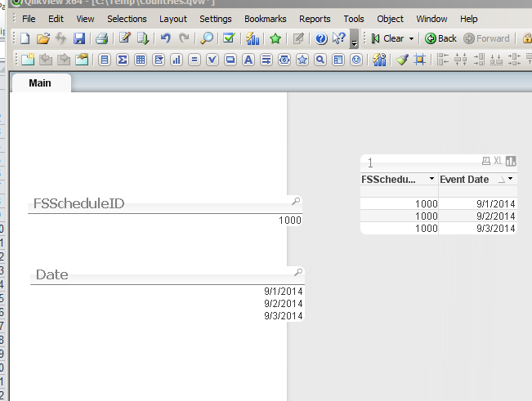
Task: Search in the Date list box
Action: [298, 272]
